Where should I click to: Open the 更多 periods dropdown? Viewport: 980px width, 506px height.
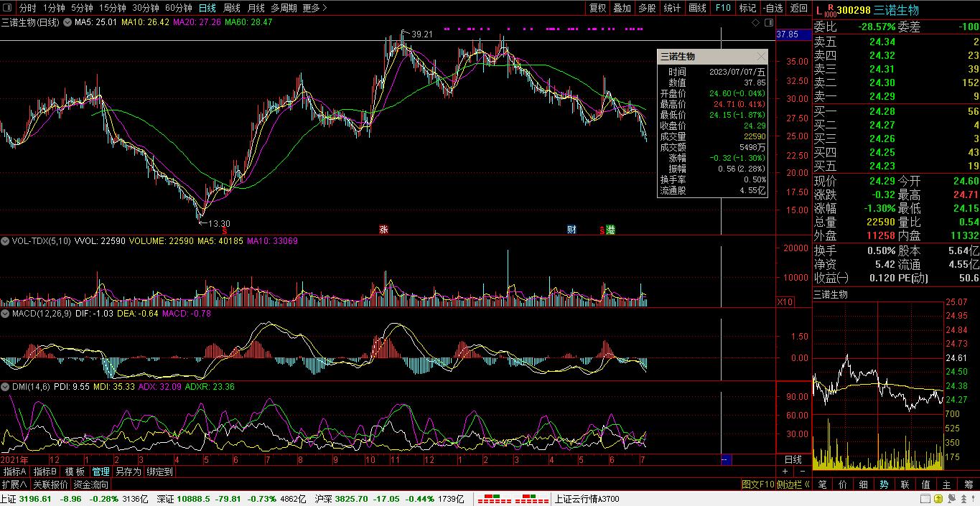(314, 8)
